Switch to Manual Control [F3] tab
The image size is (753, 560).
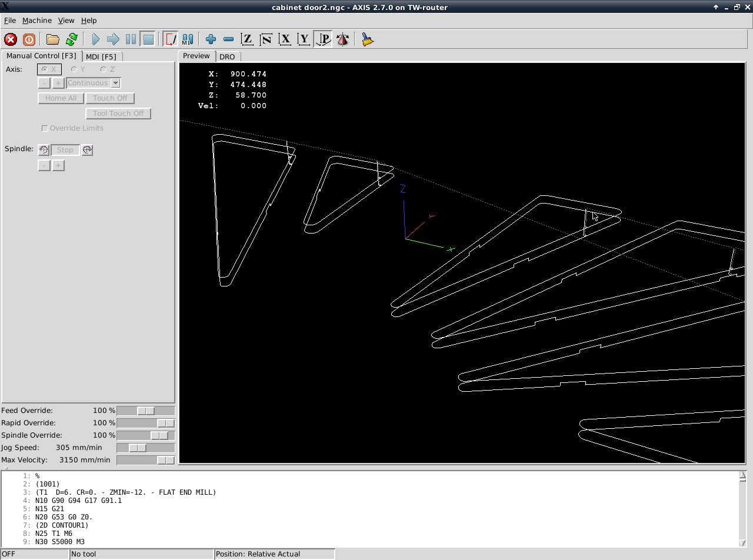41,56
